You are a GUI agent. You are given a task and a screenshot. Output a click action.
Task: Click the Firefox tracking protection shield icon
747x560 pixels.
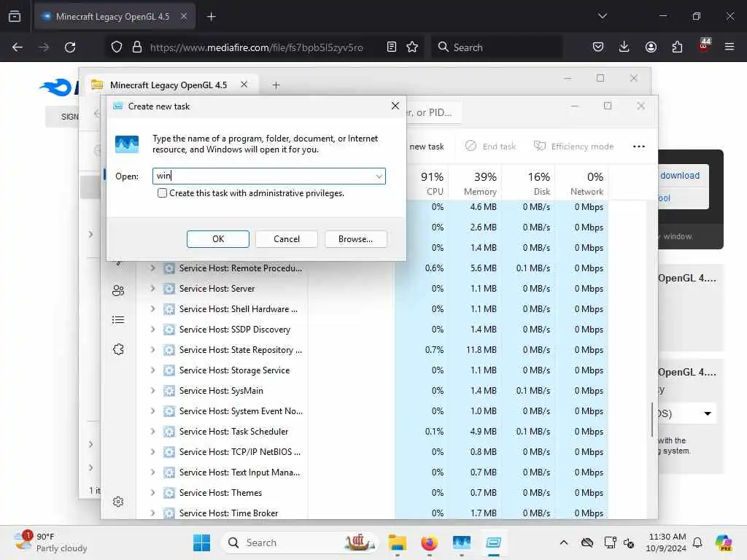click(x=117, y=47)
